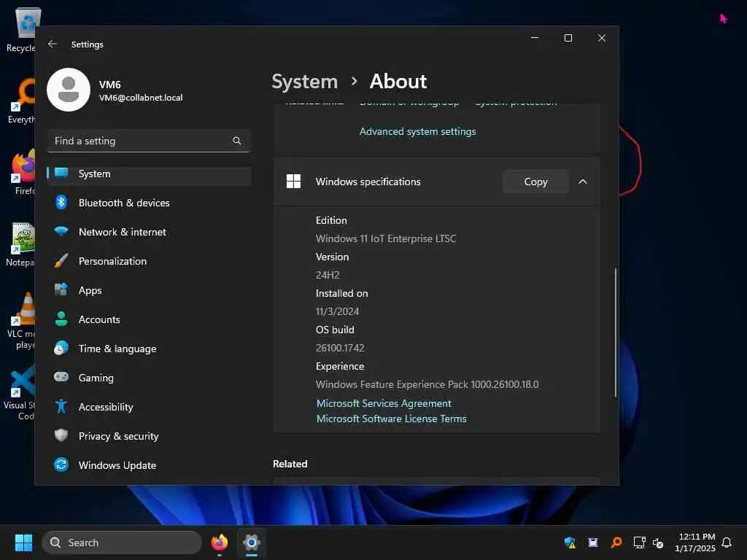Open Accounts settings
The image size is (747, 560).
pos(149,319)
